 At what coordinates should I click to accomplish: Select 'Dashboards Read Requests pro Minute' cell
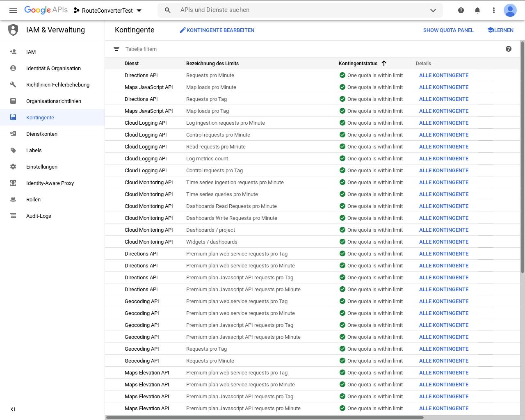click(x=231, y=206)
